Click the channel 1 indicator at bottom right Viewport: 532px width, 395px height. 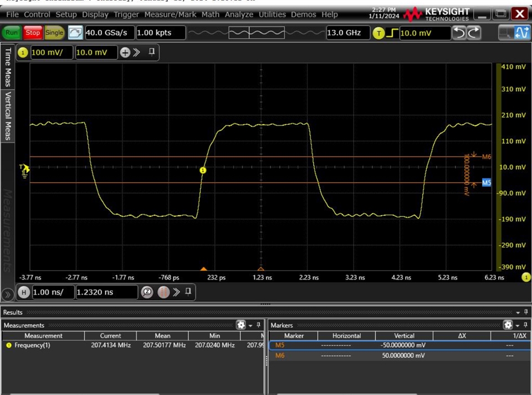tap(526, 277)
